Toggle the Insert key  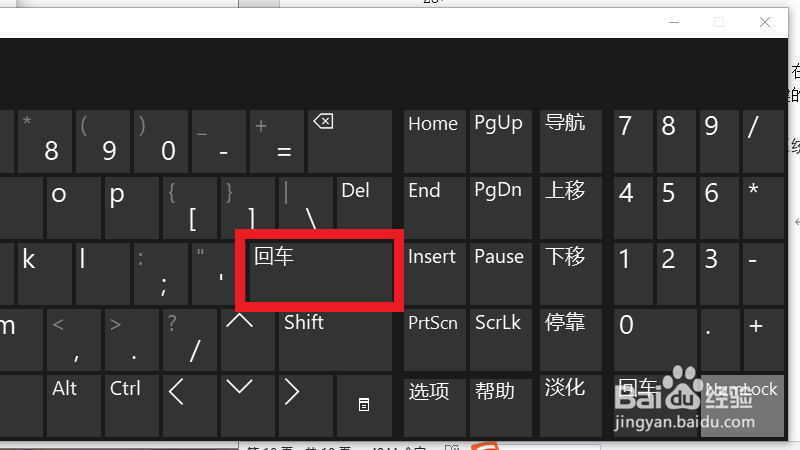435,272
